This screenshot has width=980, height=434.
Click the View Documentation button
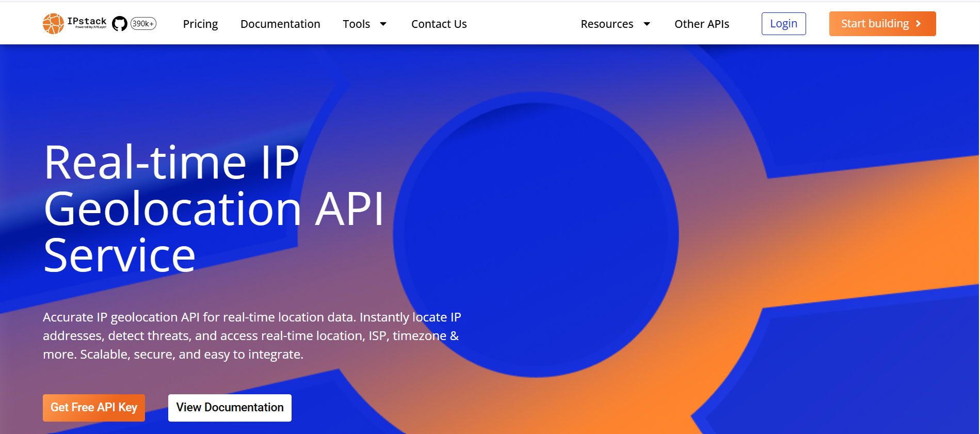(x=230, y=408)
